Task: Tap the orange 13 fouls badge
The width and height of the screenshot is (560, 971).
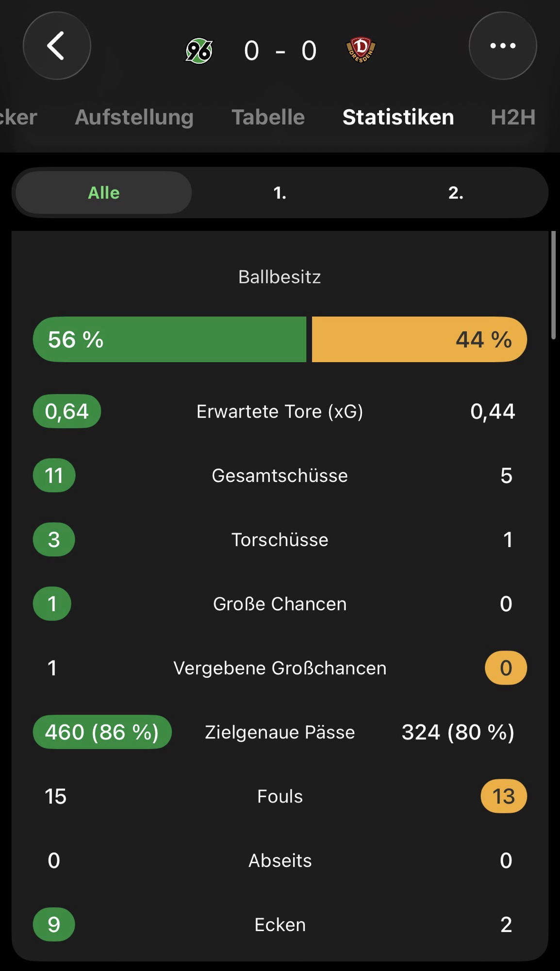Action: pyautogui.click(x=504, y=796)
